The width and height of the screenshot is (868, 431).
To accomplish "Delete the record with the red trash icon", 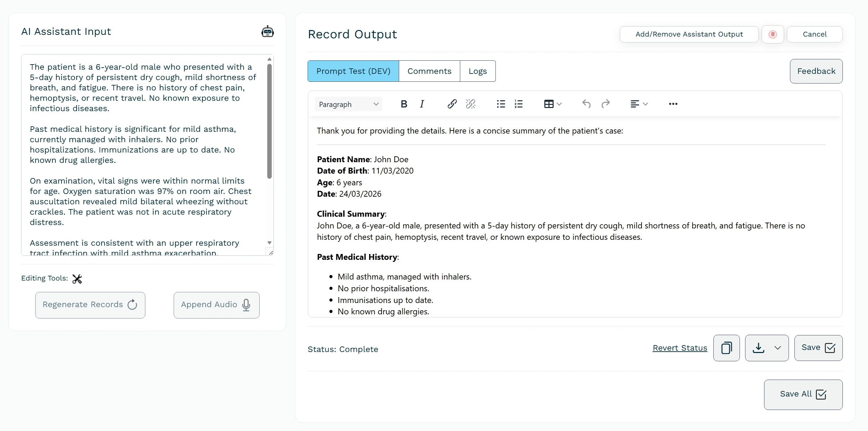I will pyautogui.click(x=773, y=34).
